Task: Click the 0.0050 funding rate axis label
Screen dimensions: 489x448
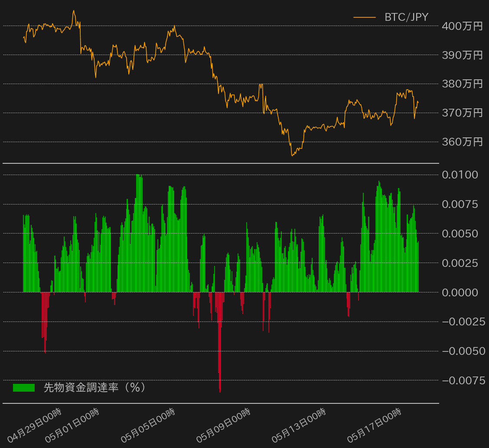Action: 460,234
